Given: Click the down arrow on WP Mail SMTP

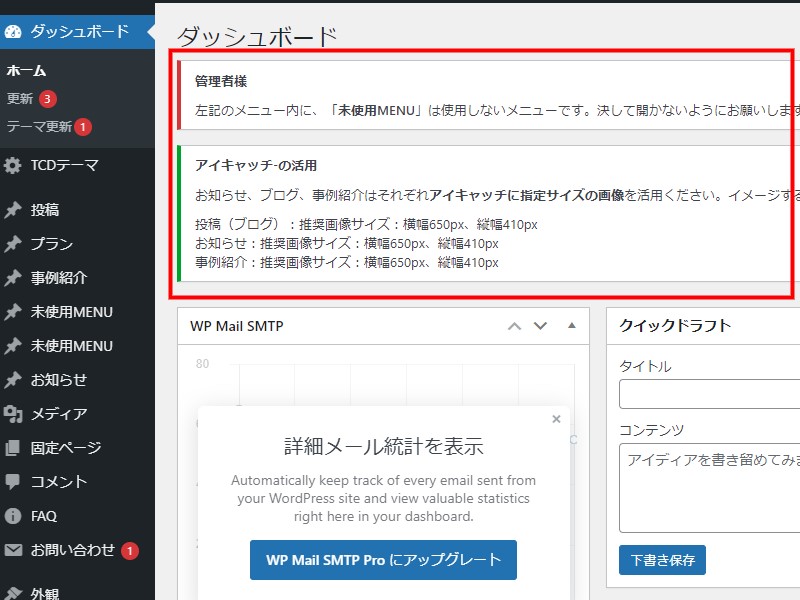Looking at the screenshot, I should coord(540,326).
